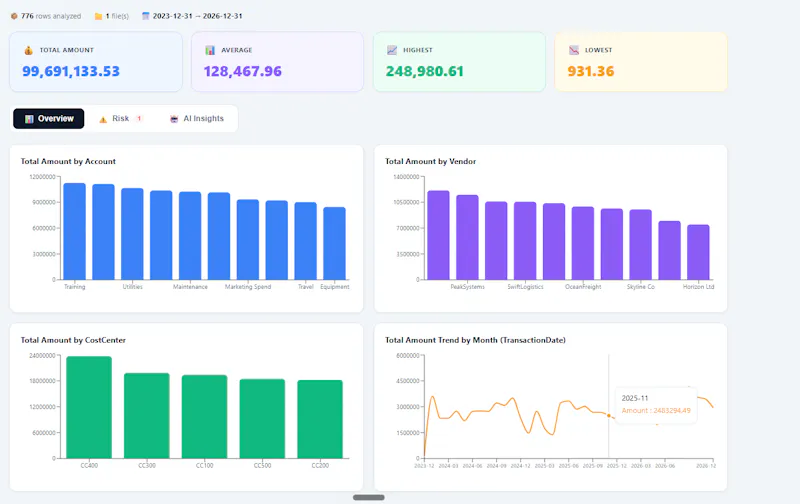Select lowest value 931.36
The image size is (800, 504).
tap(591, 71)
